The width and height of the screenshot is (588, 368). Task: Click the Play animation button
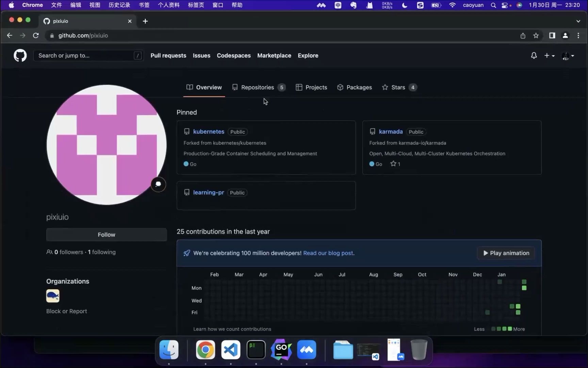pos(506,253)
